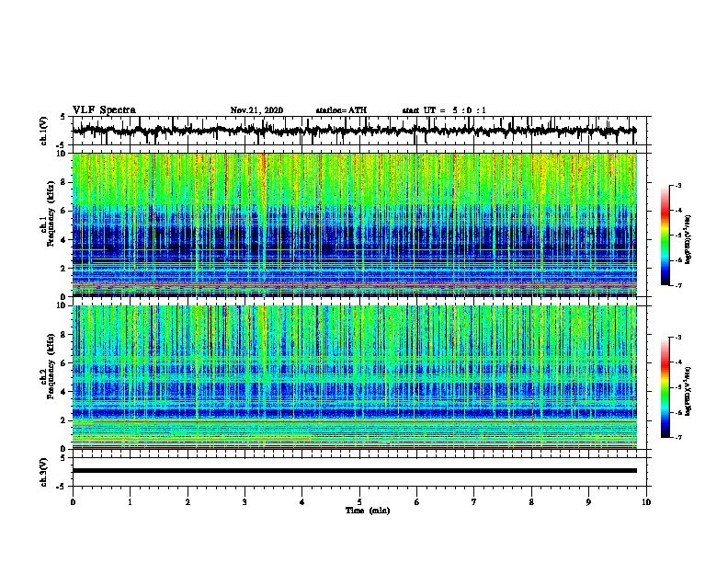Viewport: 728px width, 563px height.
Task: Click the "ch.3(V)" axis label
Action: tap(44, 472)
